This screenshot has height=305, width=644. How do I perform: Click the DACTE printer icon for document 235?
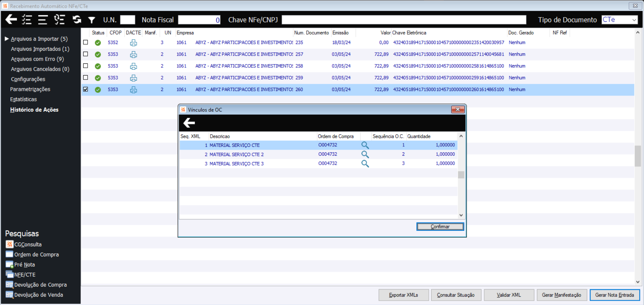point(133,43)
